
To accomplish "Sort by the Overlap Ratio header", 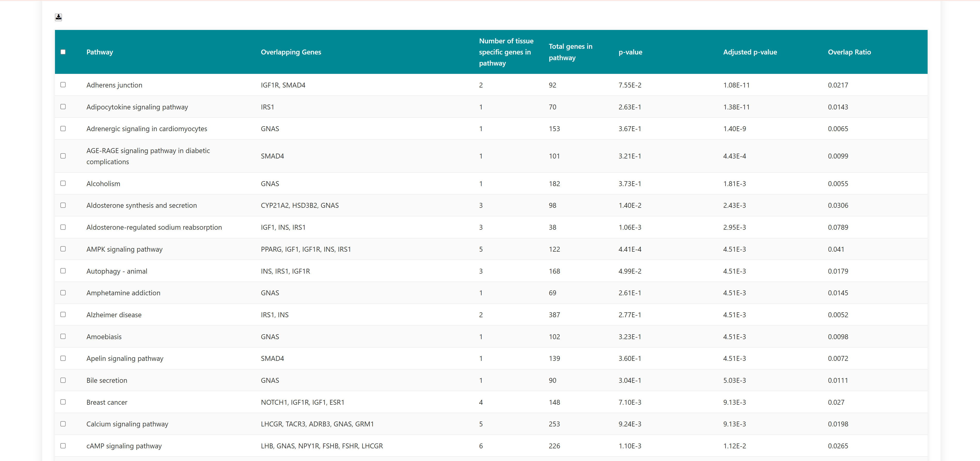I will [x=849, y=52].
